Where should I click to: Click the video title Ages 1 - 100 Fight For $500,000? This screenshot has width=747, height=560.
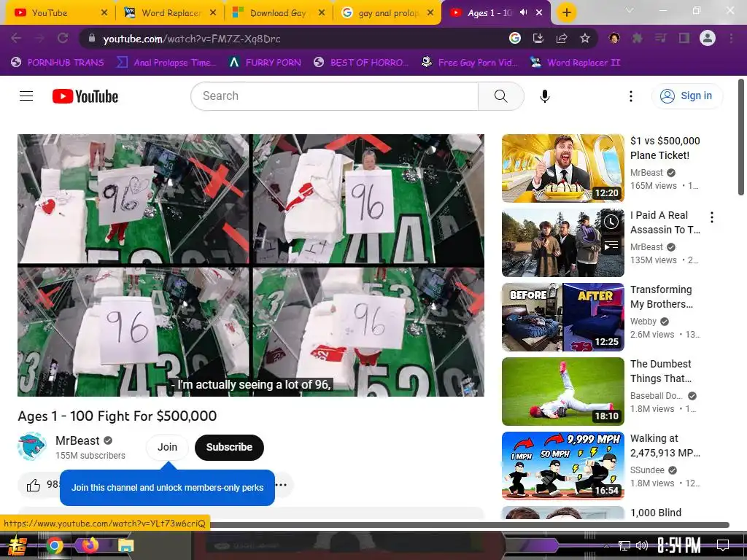tap(117, 416)
